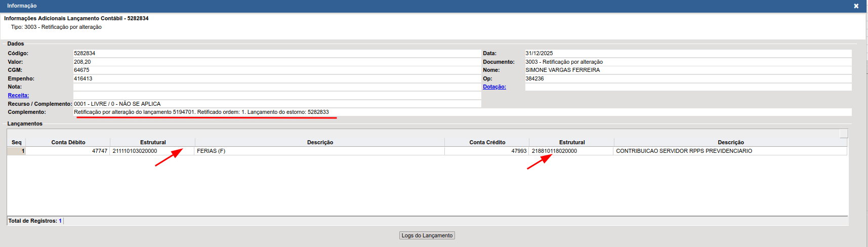This screenshot has height=247, width=868.
Task: Click the Valor field with 208,20
Action: (276, 62)
